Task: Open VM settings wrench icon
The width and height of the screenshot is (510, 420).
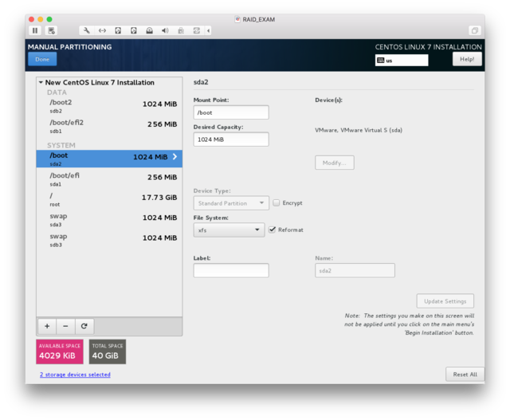Action: 87,30
